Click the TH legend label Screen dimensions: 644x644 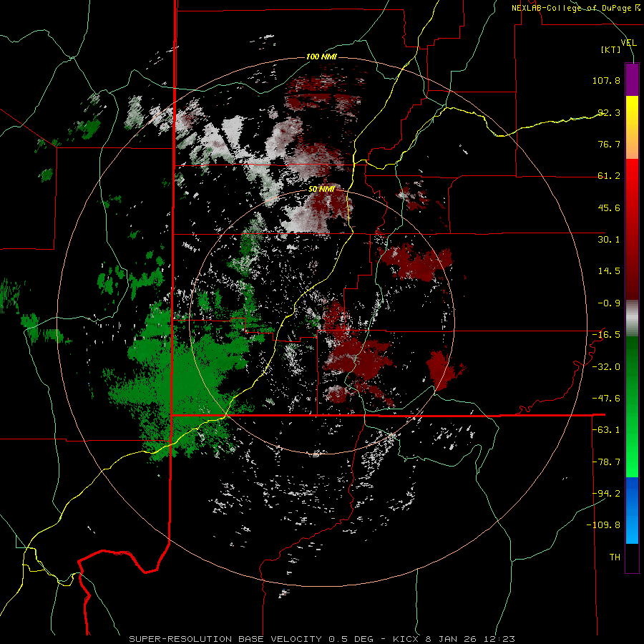click(x=615, y=557)
